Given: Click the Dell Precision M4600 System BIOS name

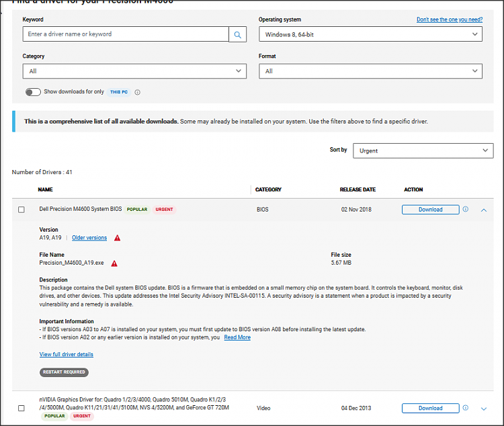Looking at the screenshot, I should [x=81, y=209].
